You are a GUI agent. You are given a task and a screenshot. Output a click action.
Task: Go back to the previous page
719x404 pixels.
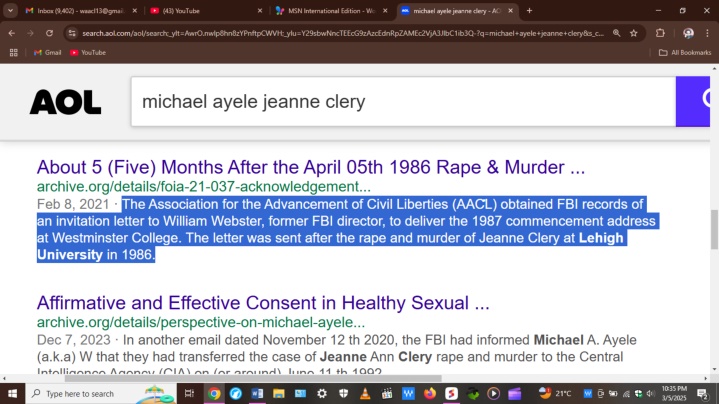(11, 33)
